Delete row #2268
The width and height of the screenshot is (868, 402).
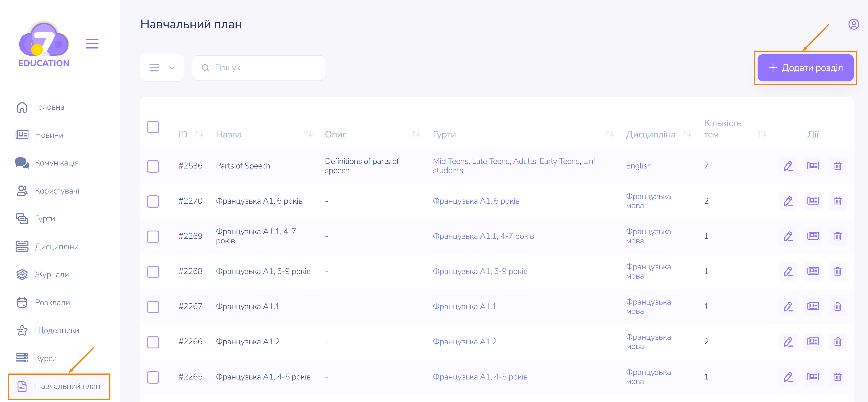click(837, 271)
